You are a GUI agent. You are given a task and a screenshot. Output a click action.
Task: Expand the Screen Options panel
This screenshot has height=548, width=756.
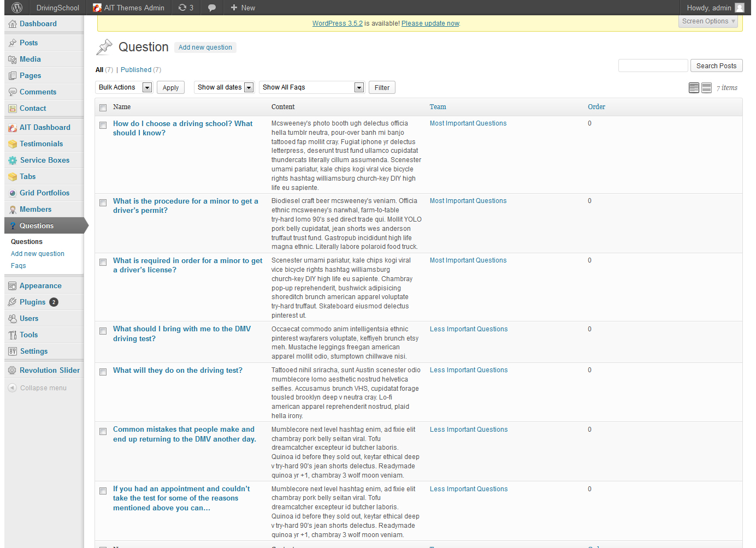pos(708,21)
